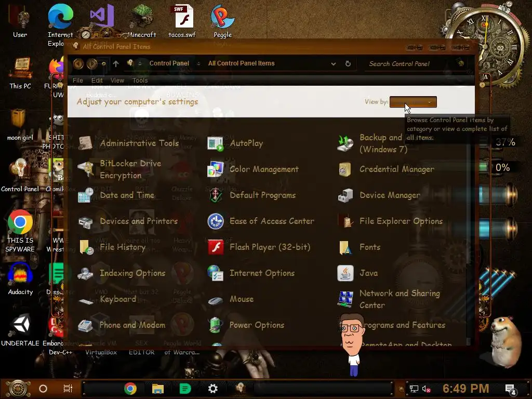Viewport: 532px width, 399px height.
Task: Toggle the muted volume tray icon
Action: click(426, 389)
